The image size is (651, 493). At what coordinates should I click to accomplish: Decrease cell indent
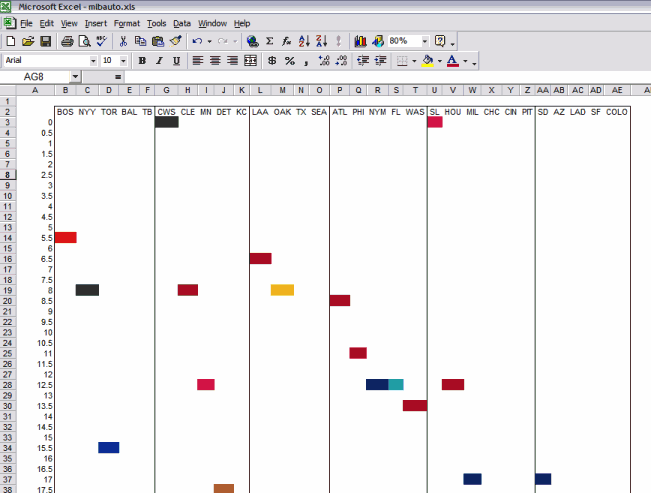pos(363,61)
